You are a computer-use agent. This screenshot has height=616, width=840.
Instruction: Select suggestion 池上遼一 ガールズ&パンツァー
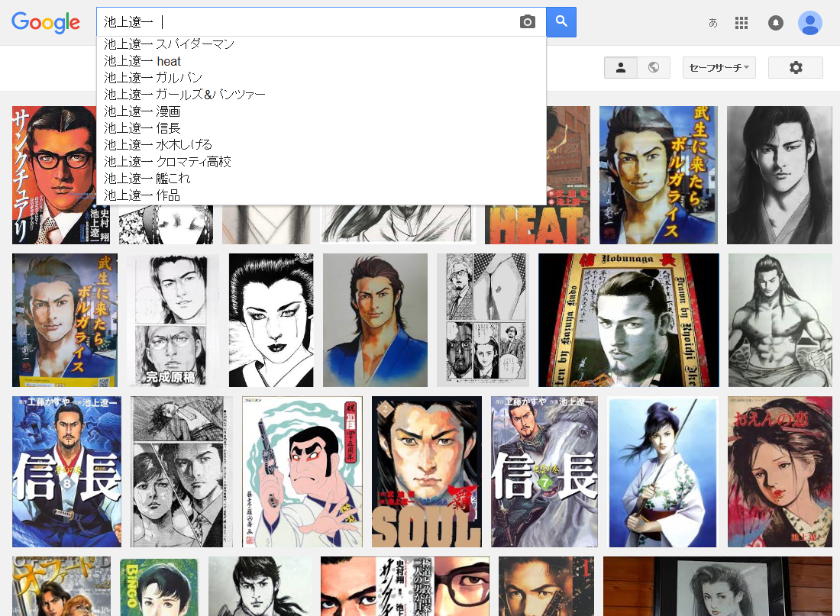321,95
